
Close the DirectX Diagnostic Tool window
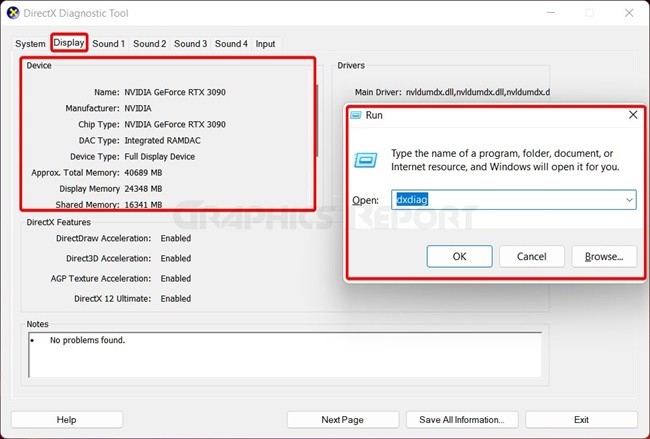point(629,13)
